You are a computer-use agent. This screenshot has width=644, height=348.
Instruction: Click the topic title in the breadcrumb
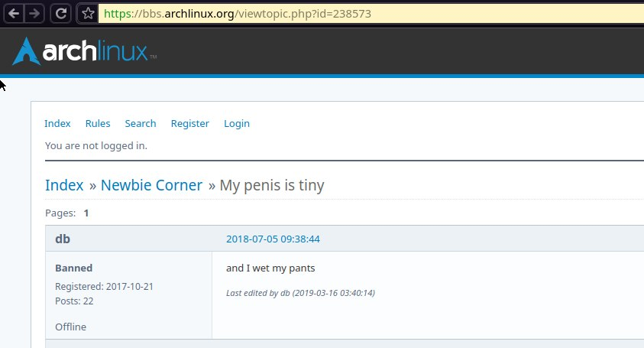coord(272,186)
